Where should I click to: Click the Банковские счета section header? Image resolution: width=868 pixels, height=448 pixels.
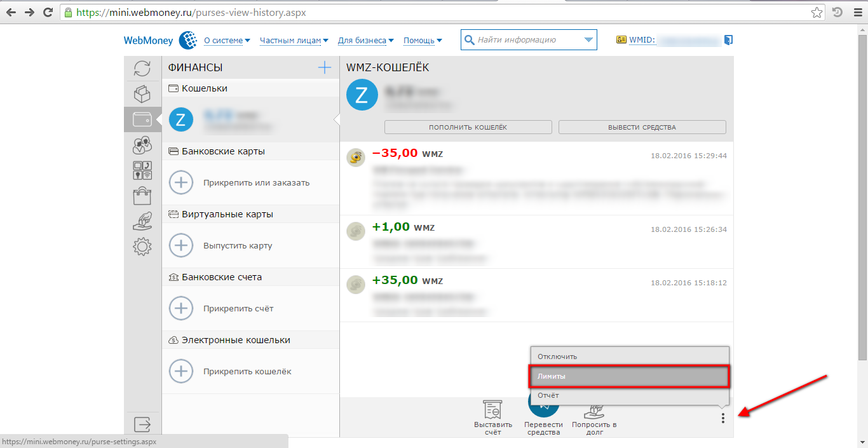pyautogui.click(x=250, y=277)
